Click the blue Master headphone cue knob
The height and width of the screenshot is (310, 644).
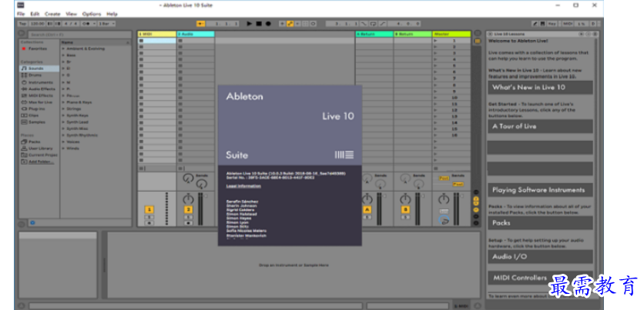444,221
